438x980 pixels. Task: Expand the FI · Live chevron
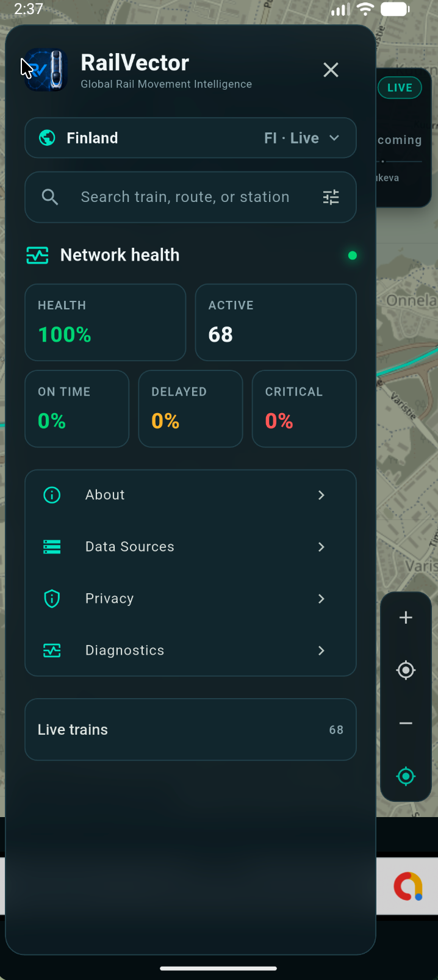pyautogui.click(x=334, y=138)
